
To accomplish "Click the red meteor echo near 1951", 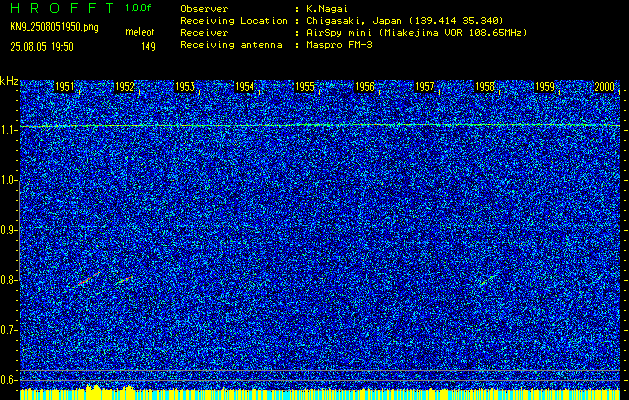I will [89, 278].
